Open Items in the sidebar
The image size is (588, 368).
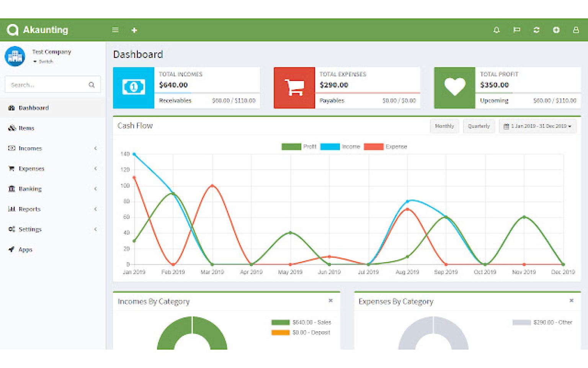click(x=26, y=128)
